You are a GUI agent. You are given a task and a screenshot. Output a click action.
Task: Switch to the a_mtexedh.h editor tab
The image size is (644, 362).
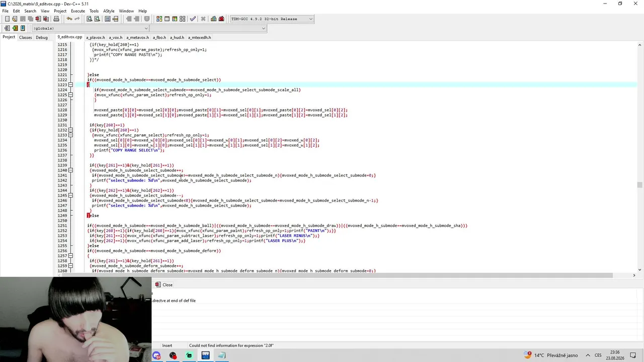[x=200, y=38]
